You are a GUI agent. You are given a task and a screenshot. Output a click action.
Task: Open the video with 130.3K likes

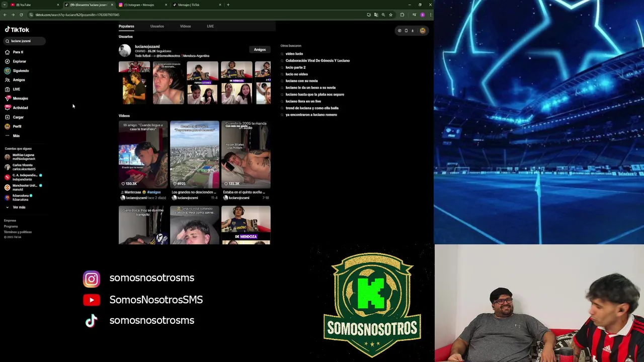pos(143,154)
